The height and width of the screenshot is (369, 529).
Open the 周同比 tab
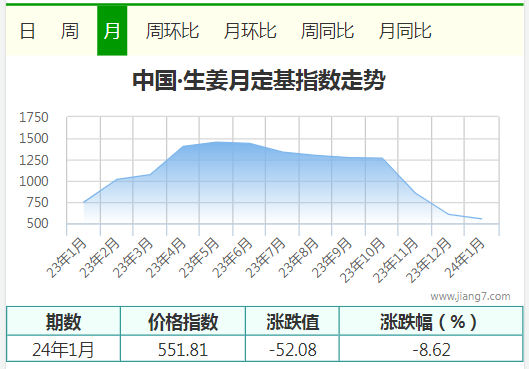coord(327,31)
